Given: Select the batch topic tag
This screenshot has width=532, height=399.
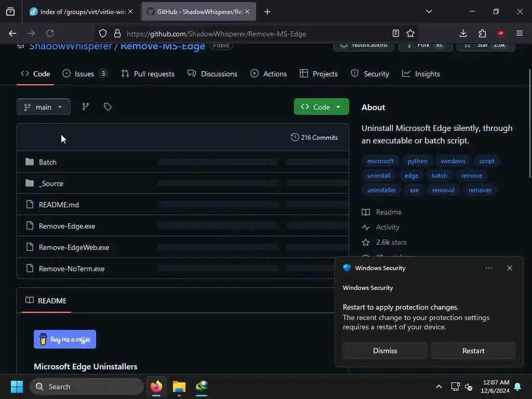Looking at the screenshot, I should [439, 176].
